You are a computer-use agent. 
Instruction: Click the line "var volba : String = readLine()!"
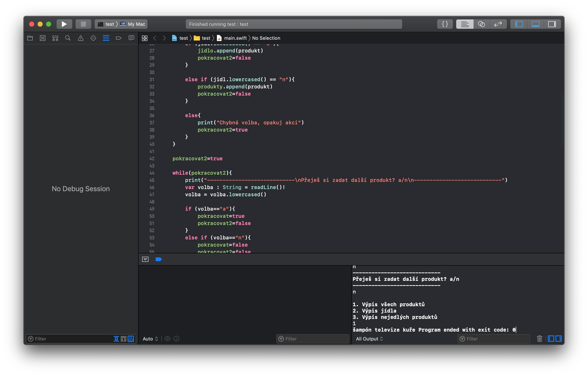(235, 187)
